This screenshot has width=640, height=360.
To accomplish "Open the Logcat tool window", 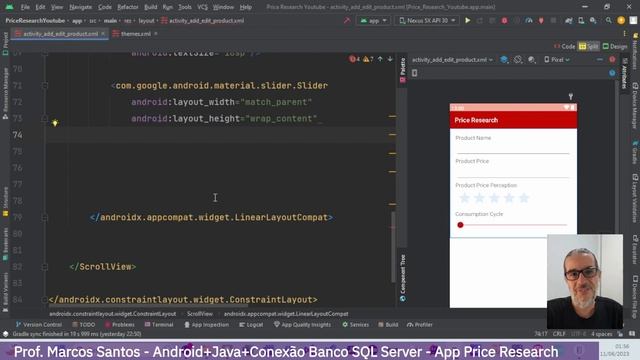I will tap(251, 325).
